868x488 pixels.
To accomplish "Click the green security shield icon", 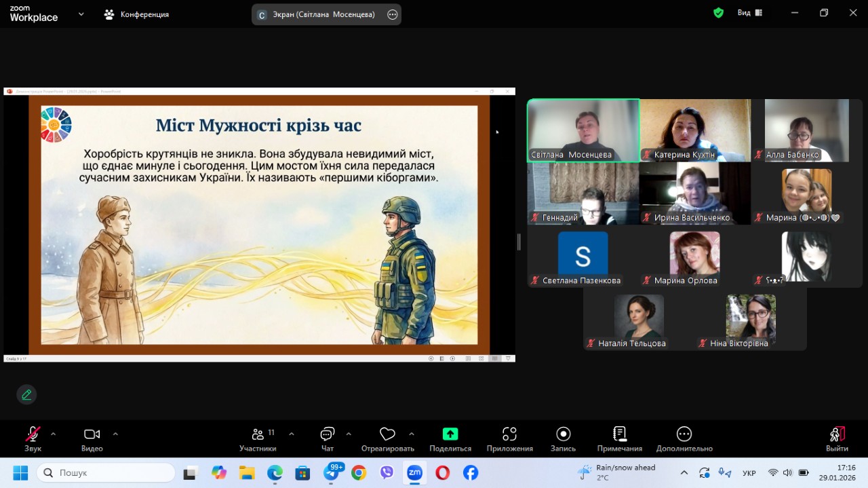I will click(x=718, y=13).
